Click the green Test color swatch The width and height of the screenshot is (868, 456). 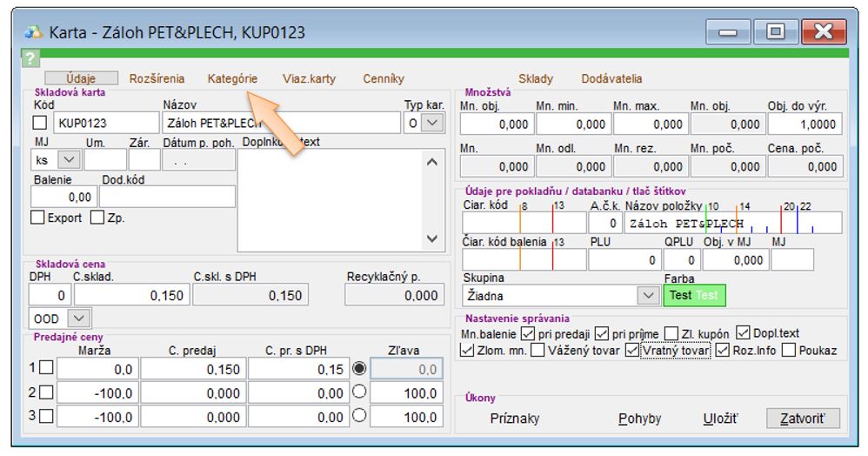coord(694,296)
